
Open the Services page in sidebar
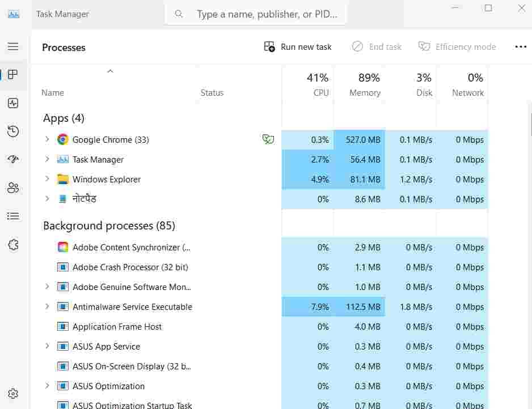coord(13,245)
